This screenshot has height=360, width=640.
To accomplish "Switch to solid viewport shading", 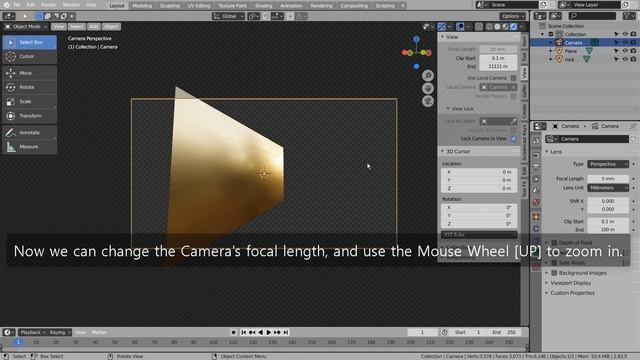I will [497, 27].
